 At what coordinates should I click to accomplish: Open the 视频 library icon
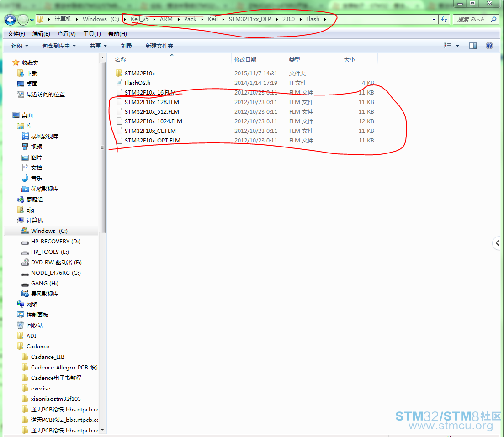(25, 147)
